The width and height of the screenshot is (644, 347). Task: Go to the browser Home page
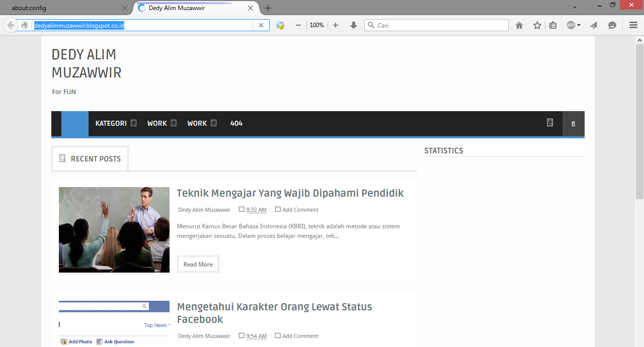519,25
